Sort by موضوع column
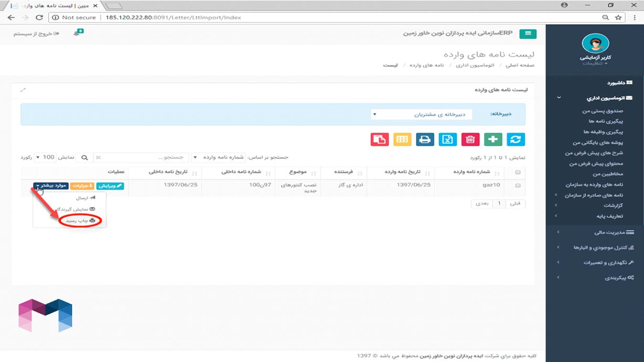This screenshot has height=362, width=644. (298, 173)
